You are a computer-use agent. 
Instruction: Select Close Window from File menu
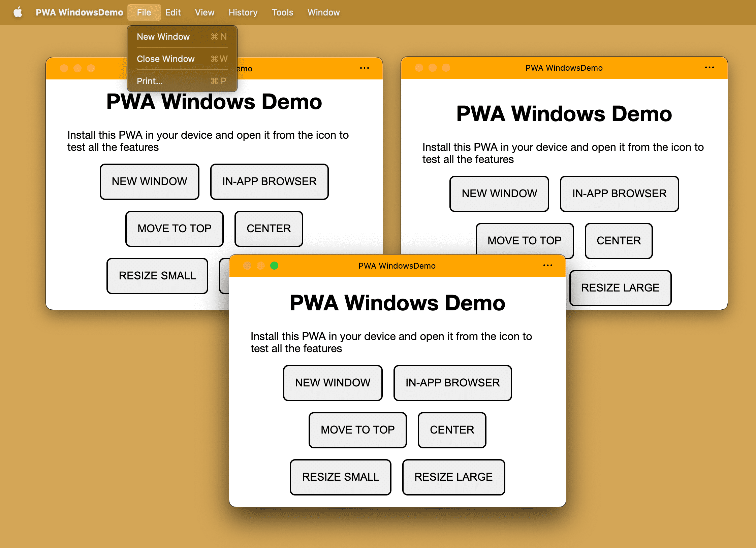[x=167, y=58]
